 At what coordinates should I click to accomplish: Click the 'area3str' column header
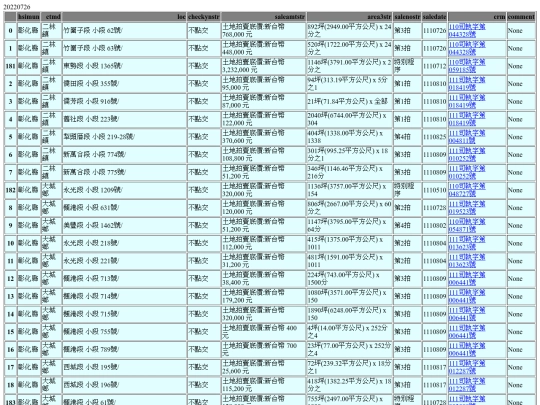350,17
